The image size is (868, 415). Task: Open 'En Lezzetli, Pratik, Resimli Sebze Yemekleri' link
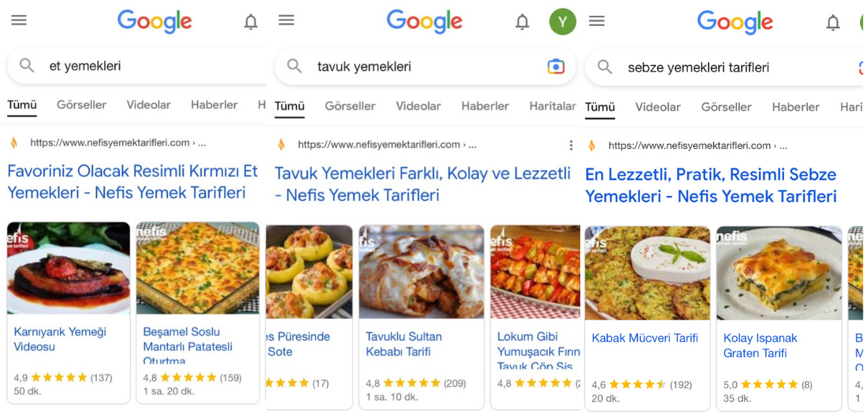click(x=710, y=185)
